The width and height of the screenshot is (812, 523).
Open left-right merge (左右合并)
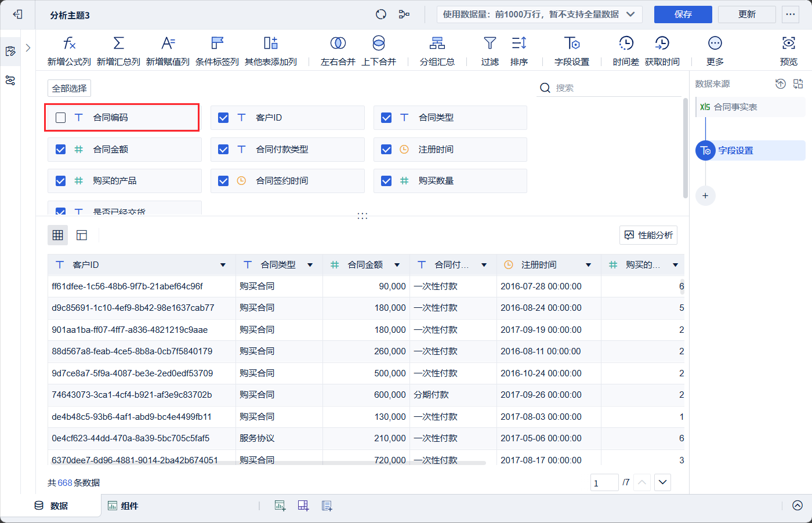tap(338, 50)
